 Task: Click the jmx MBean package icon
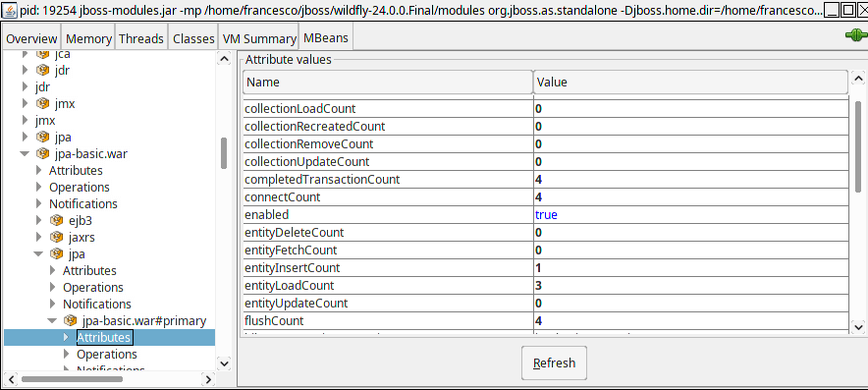(42, 103)
